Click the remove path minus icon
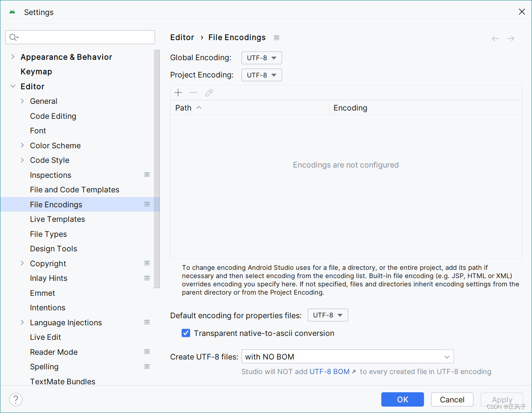 [193, 92]
